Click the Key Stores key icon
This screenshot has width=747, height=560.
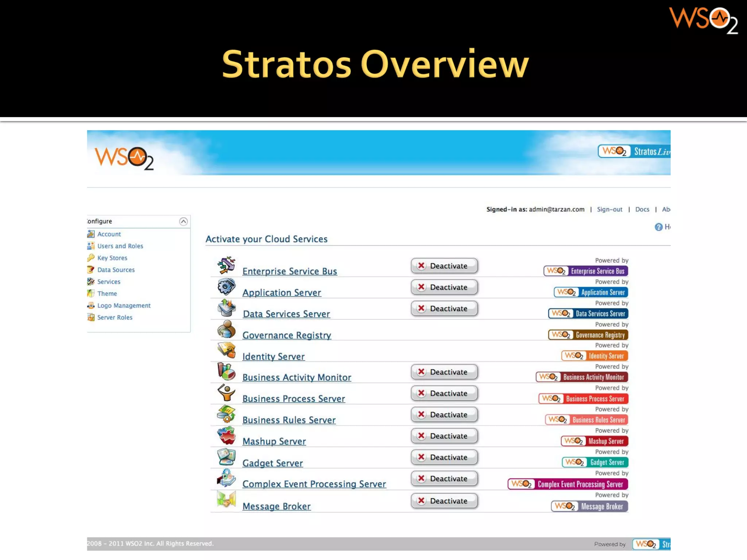click(91, 258)
